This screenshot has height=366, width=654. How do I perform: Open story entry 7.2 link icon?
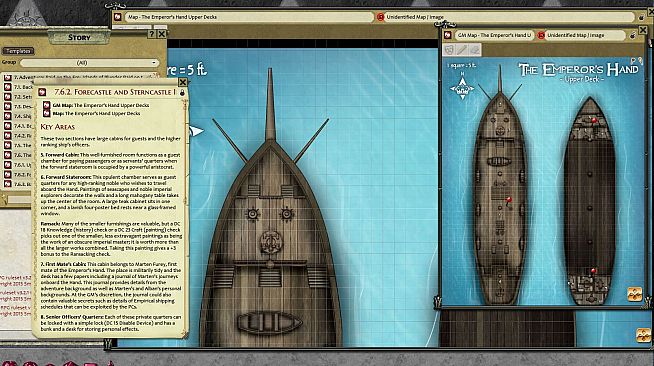coord(8,97)
